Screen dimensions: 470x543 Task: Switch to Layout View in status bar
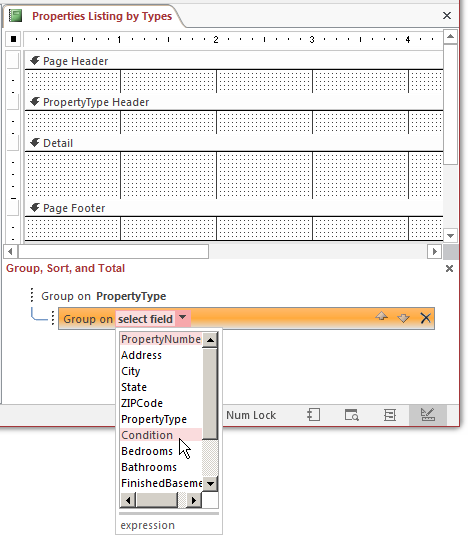[390, 415]
